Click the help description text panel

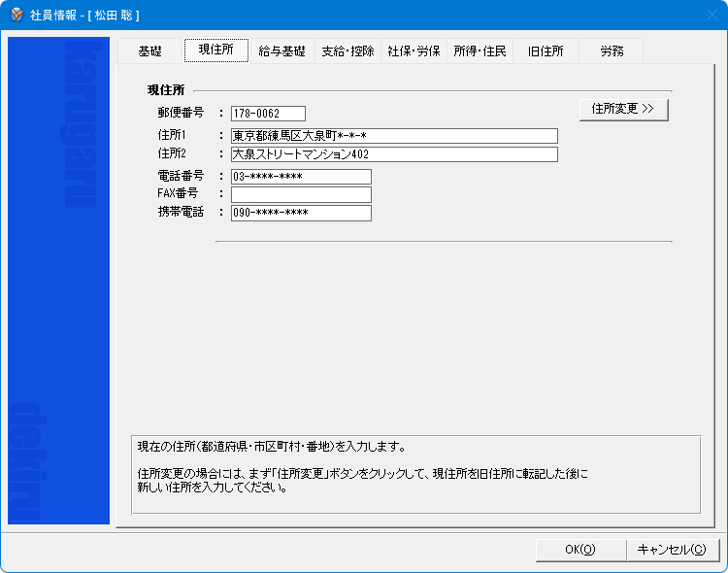click(x=415, y=473)
